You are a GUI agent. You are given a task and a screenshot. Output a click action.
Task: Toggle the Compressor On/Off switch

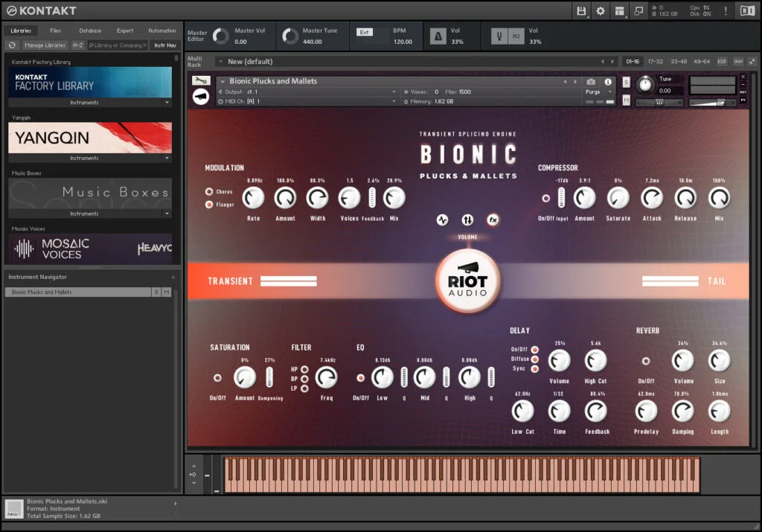545,198
